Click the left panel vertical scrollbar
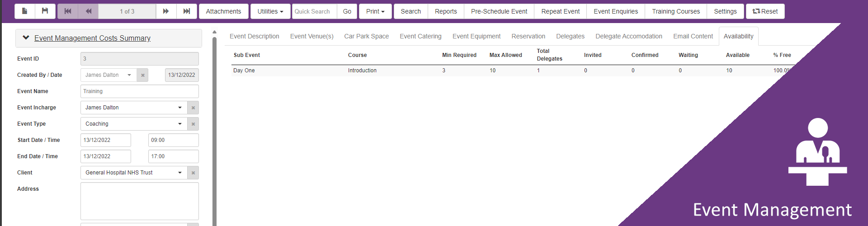The height and width of the screenshot is (226, 868). tap(214, 131)
